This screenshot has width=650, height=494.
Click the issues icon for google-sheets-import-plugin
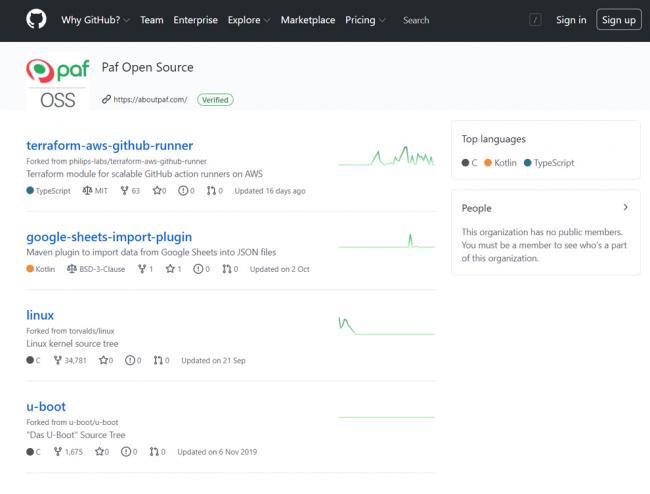198,269
